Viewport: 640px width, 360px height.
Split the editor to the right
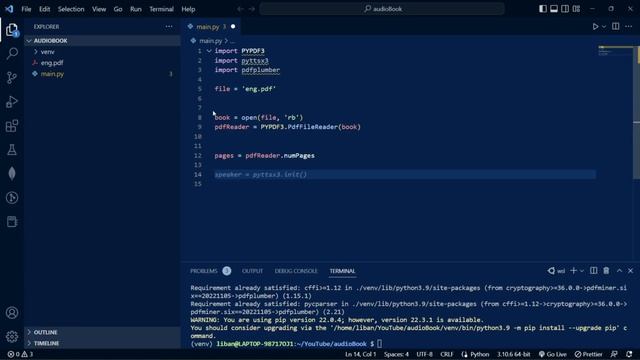coord(616,27)
